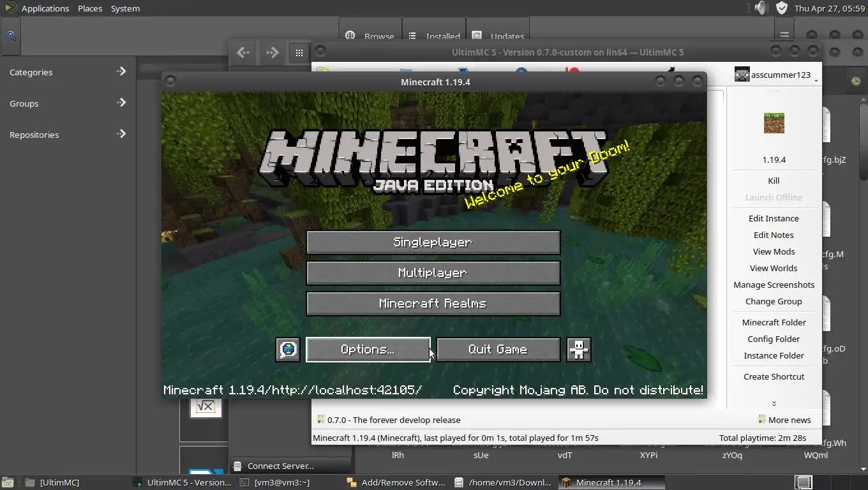This screenshot has height=490, width=868.
Task: Click the search icon in software manager
Action: click(x=11, y=36)
